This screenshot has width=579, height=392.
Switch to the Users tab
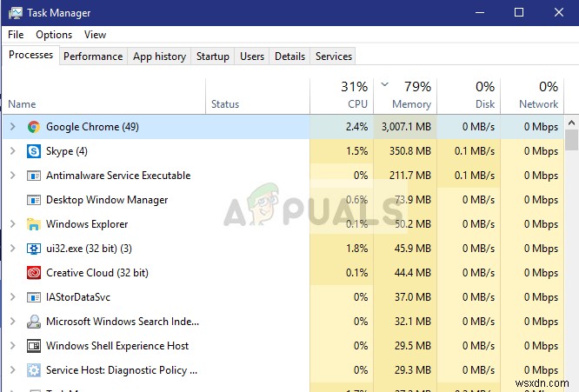252,56
